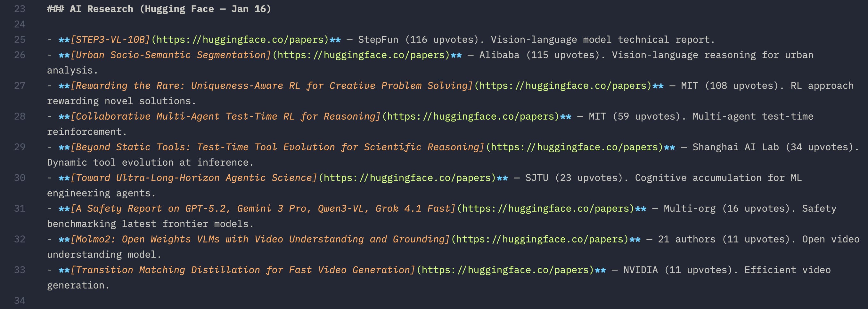Click the text 'SJTU (23 upvotes).'
868x309 pixels.
pyautogui.click(x=577, y=178)
